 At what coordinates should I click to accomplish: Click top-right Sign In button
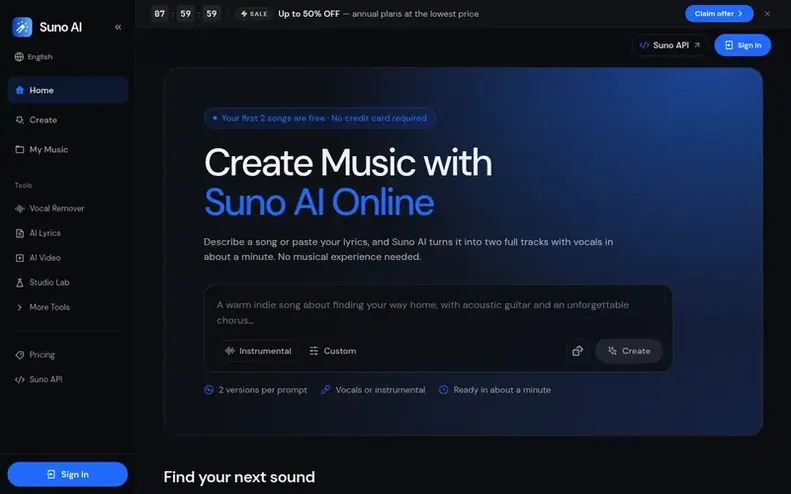coord(743,45)
